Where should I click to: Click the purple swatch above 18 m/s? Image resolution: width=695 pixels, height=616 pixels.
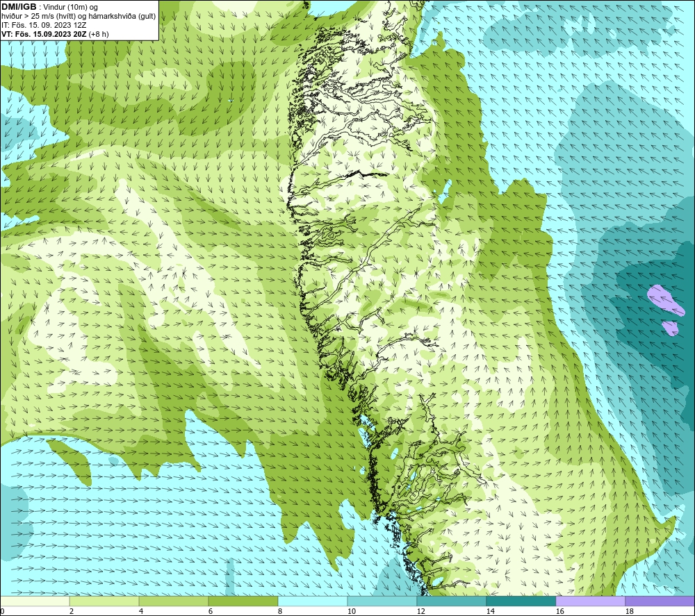point(660,601)
